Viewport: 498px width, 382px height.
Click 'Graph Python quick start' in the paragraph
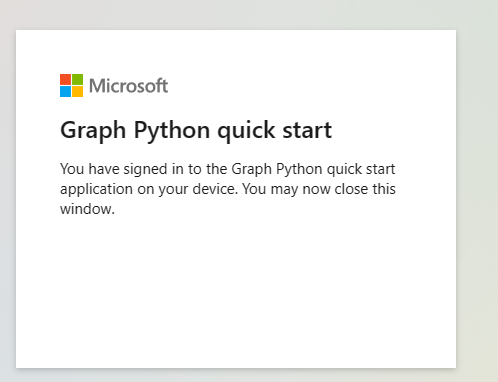click(x=313, y=169)
